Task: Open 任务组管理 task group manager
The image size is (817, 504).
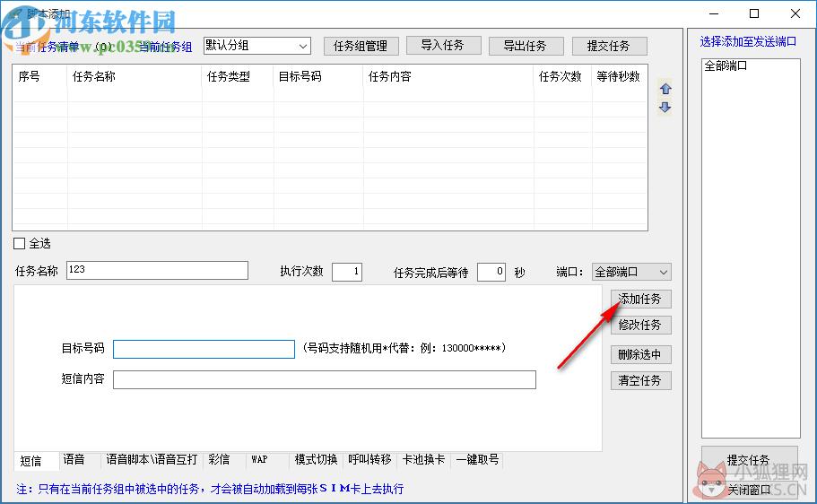Action: [x=361, y=46]
